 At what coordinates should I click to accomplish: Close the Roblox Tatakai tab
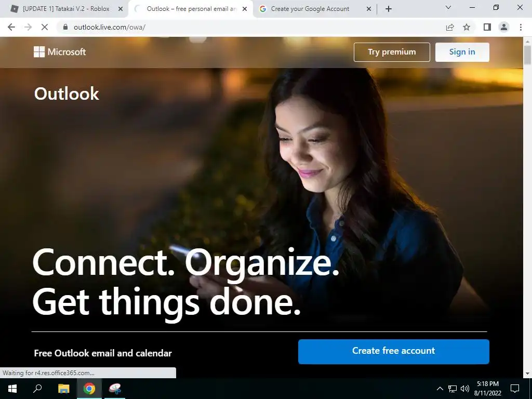pos(121,9)
